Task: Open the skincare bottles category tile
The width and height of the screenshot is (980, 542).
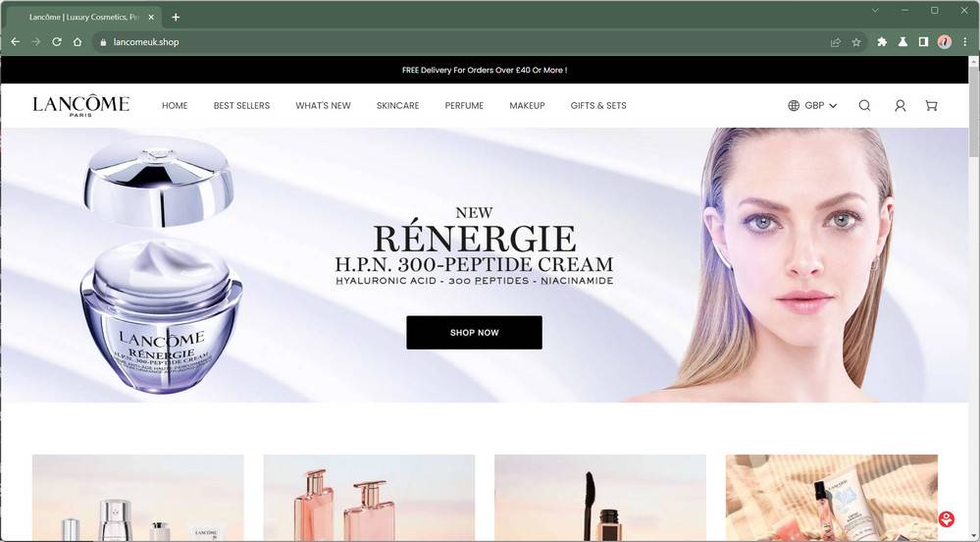Action: 138,498
